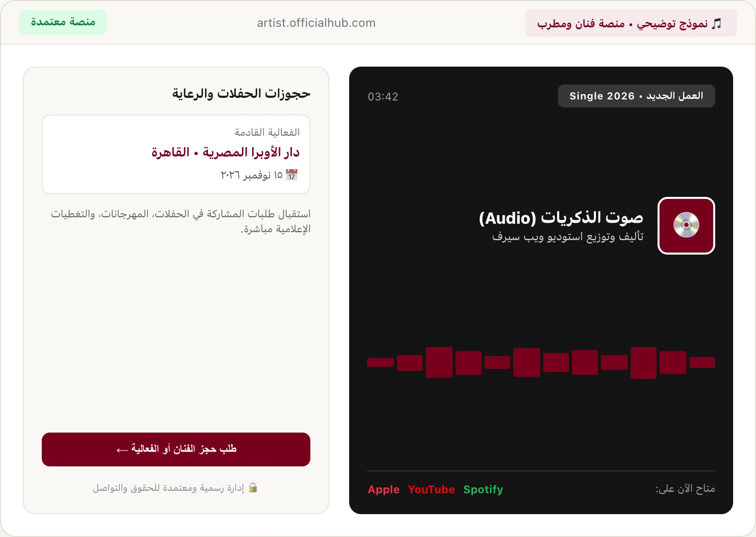
Task: Click the 03:42 track duration
Action: (x=383, y=96)
